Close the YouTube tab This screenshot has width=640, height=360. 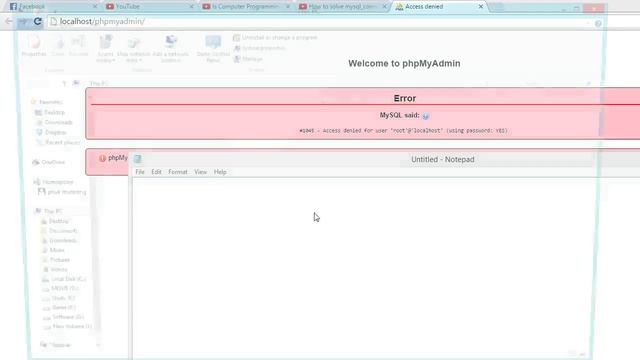[191, 7]
